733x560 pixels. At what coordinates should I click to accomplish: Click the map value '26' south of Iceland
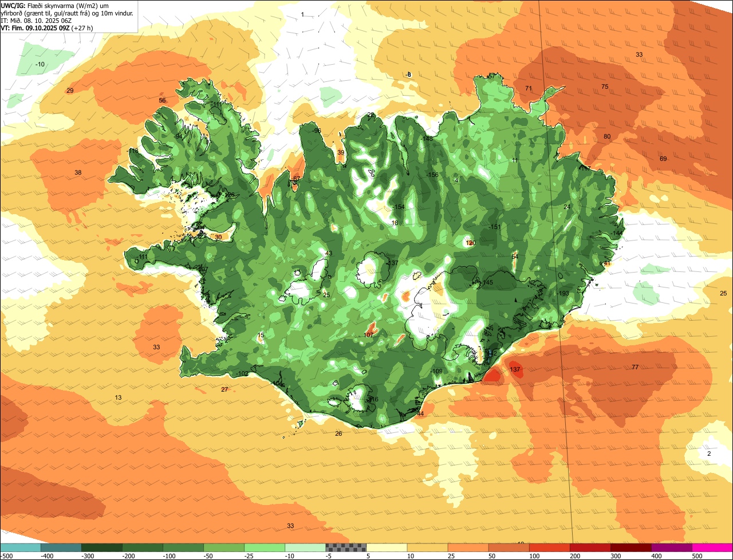tap(338, 433)
